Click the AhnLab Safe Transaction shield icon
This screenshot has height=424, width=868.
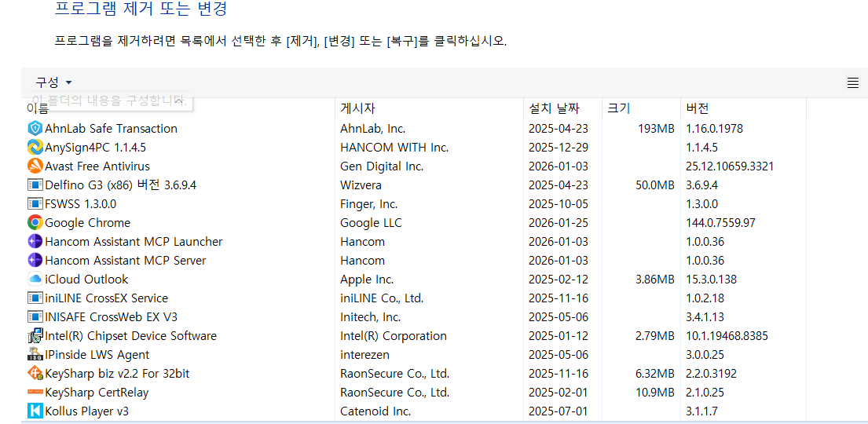coord(35,129)
